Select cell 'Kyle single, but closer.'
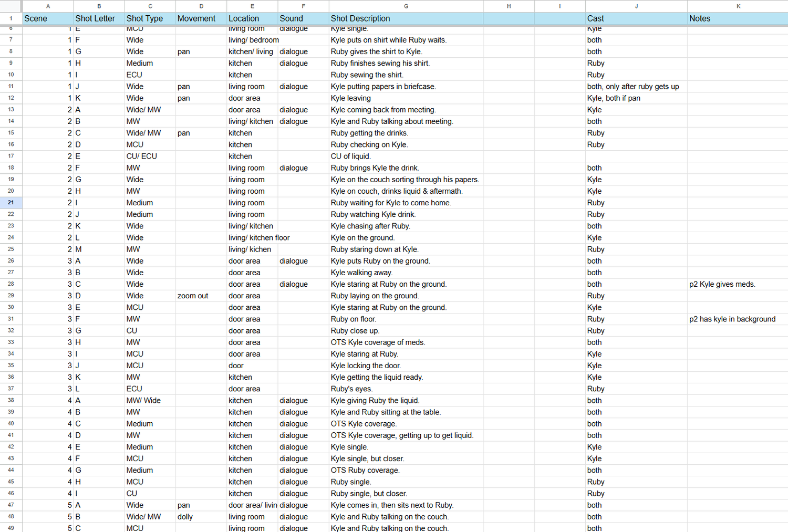The image size is (788, 532). coord(406,458)
